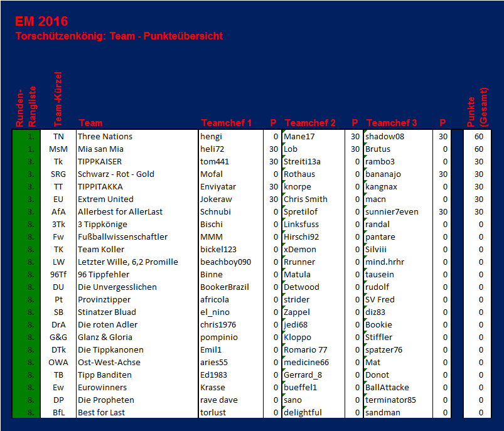The image size is (504, 431).
Task: Click team abbreviation 'BfL'
Action: pos(58,412)
